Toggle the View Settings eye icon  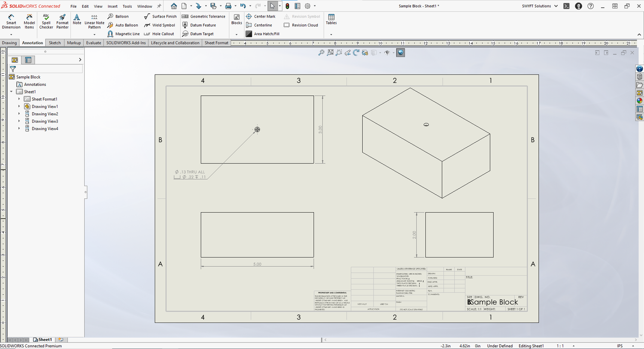pyautogui.click(x=387, y=52)
